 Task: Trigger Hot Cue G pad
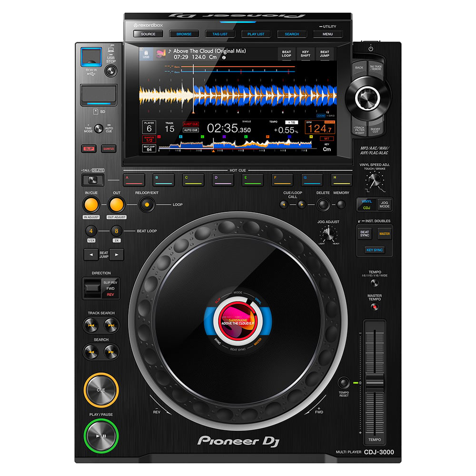[x=312, y=180]
